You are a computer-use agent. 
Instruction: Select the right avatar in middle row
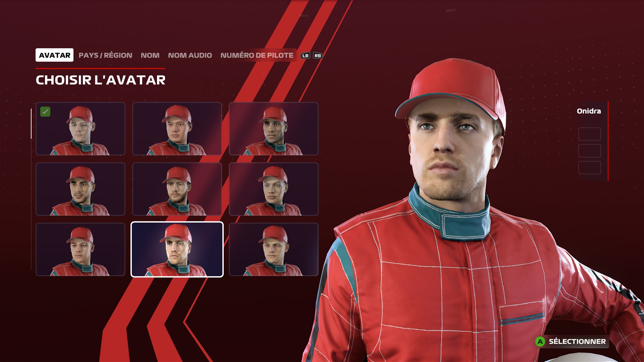[x=274, y=189]
